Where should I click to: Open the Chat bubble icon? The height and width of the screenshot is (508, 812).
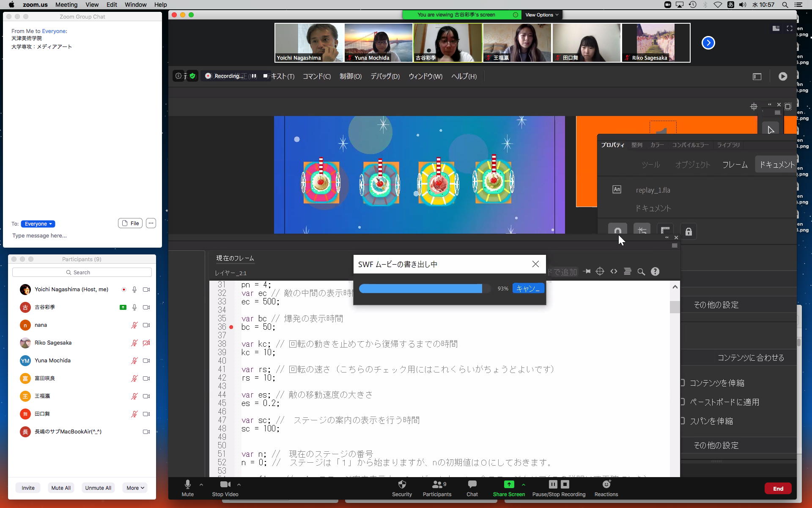click(x=472, y=484)
